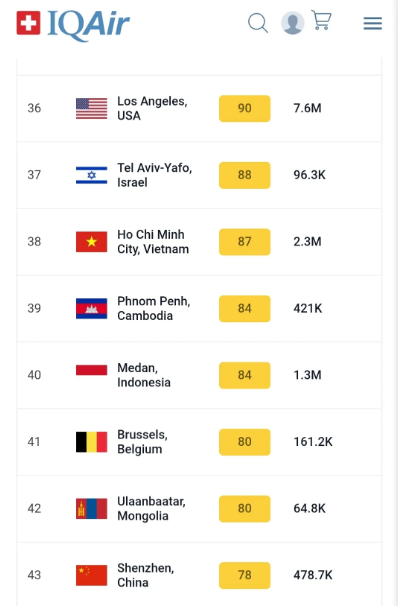398x606 pixels.
Task: Open the search magnifier icon
Action: click(x=258, y=23)
